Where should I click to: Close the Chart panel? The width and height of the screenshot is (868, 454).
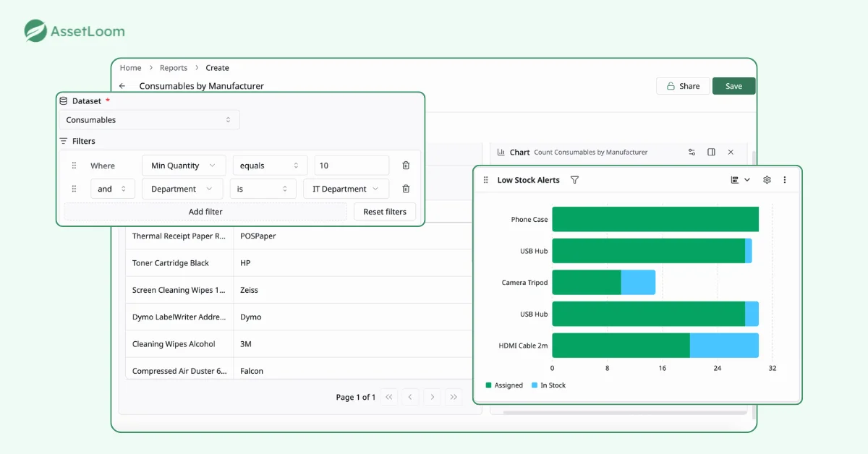point(731,152)
